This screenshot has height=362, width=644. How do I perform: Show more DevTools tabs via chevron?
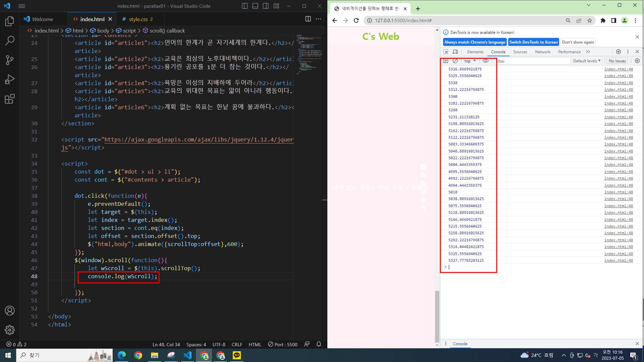588,52
